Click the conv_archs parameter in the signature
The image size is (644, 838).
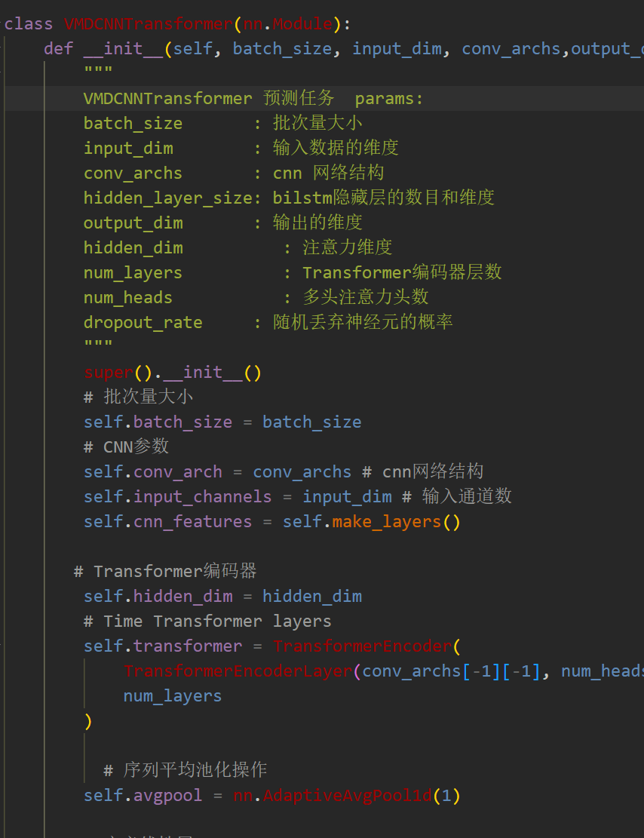coord(511,48)
